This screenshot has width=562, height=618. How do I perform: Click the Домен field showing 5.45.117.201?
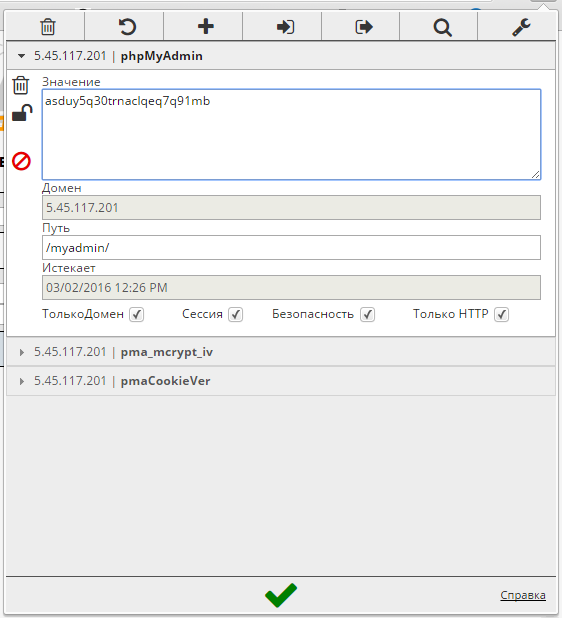(x=291, y=208)
